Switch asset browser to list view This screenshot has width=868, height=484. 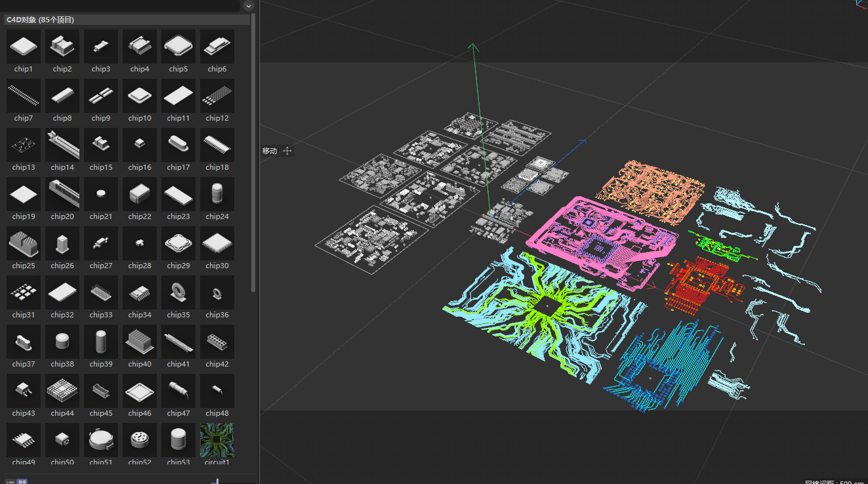point(10,482)
